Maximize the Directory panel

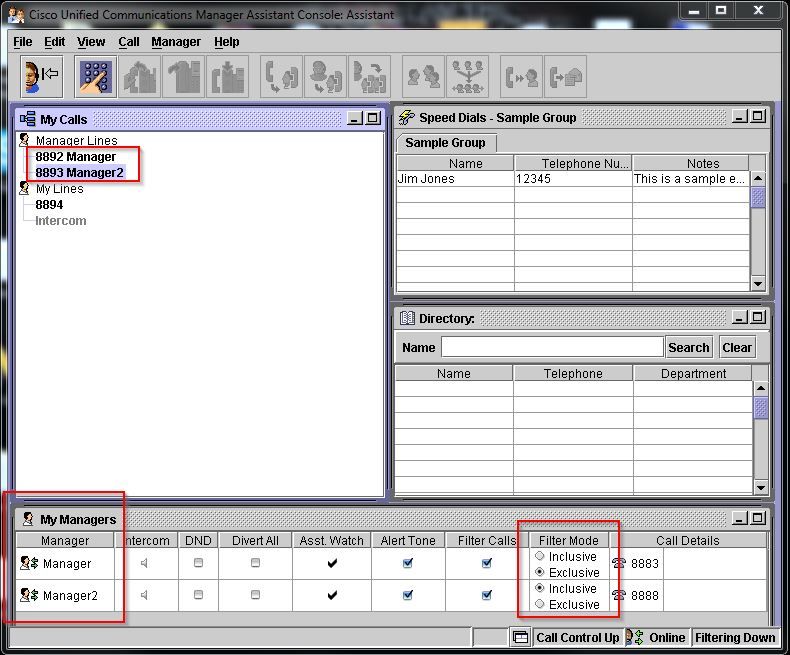(758, 317)
